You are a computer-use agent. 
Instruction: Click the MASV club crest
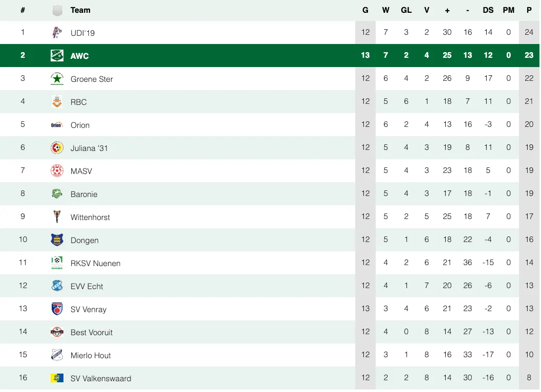click(57, 171)
